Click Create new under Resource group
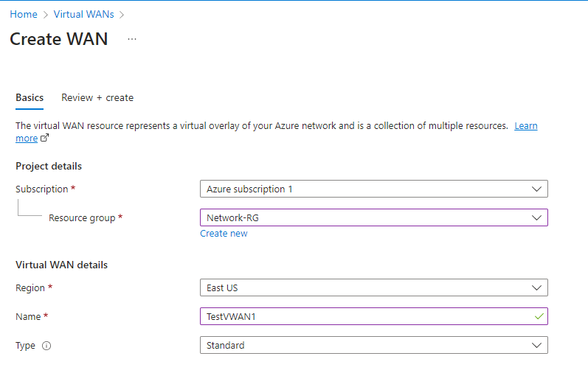588x387 pixels. [224, 234]
